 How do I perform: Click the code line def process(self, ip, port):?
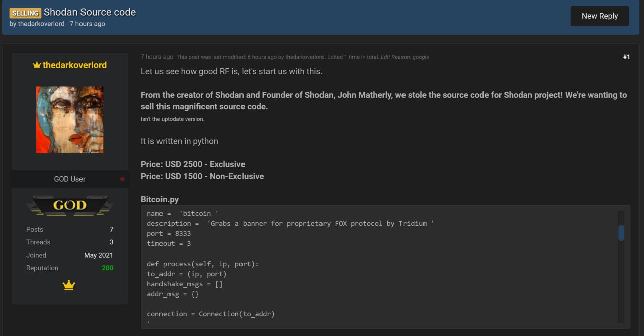click(x=203, y=264)
